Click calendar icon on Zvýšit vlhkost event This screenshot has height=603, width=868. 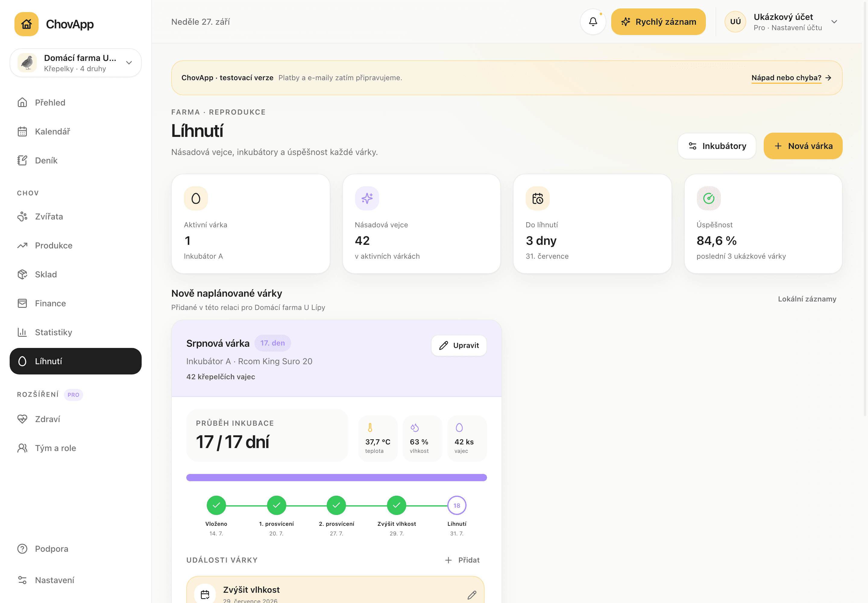click(205, 594)
